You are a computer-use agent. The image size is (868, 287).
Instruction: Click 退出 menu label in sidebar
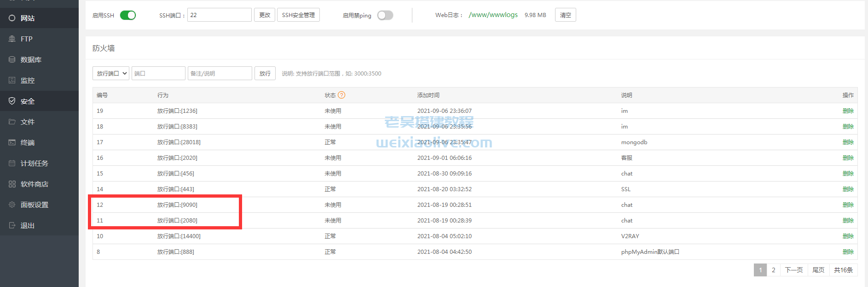[x=28, y=225]
